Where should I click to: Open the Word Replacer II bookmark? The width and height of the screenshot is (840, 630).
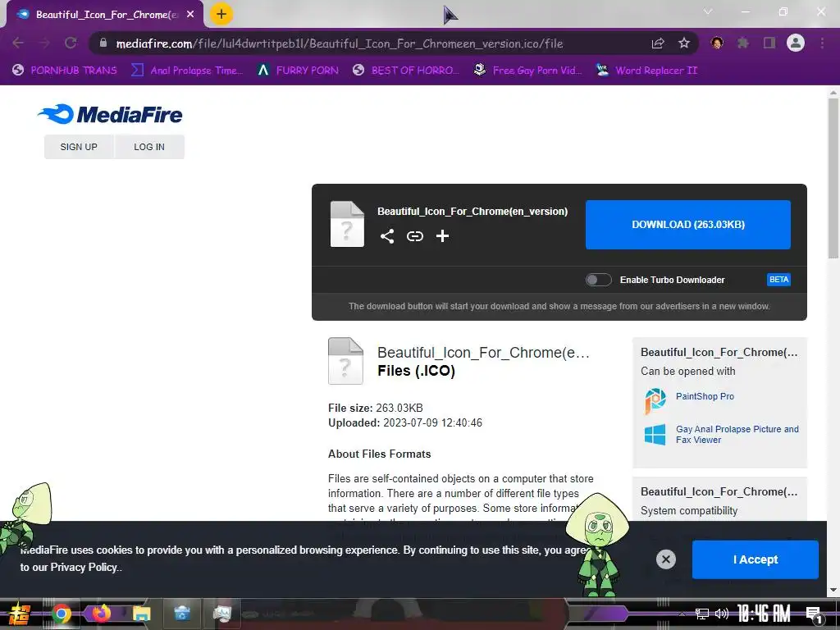(647, 71)
